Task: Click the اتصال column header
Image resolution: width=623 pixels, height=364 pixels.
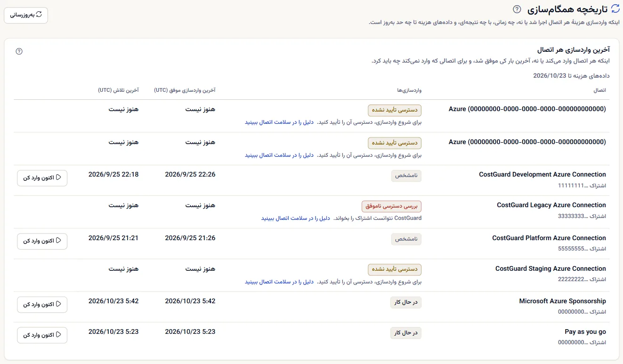Action: point(600,90)
